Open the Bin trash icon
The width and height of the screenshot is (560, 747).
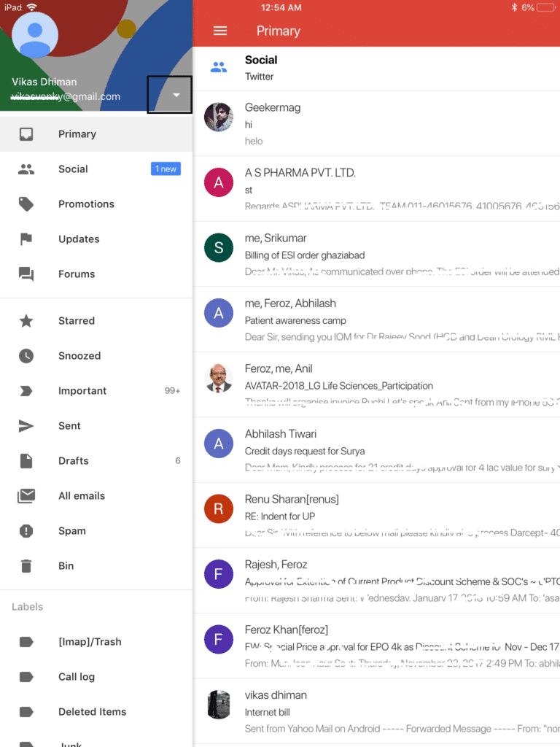[26, 566]
